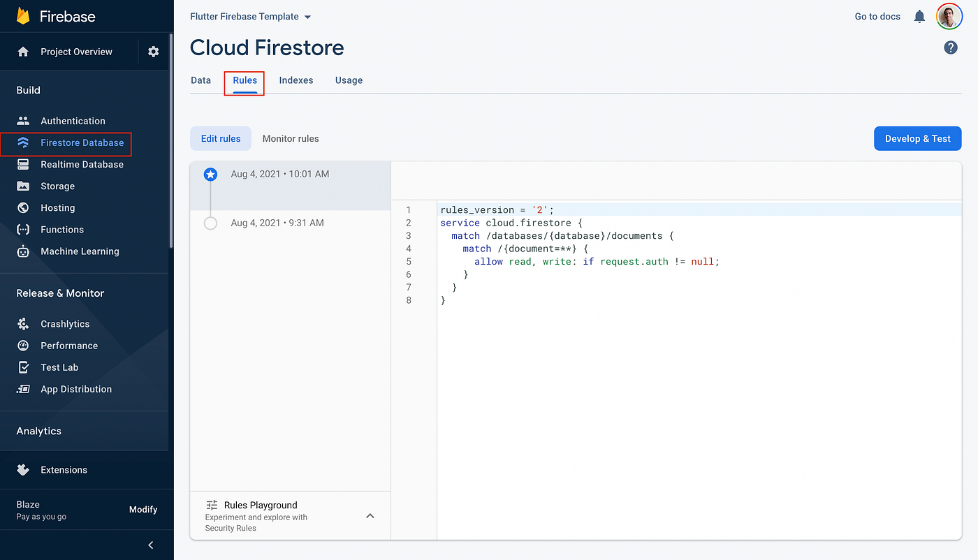Click the Hosting sidebar icon

24,207
